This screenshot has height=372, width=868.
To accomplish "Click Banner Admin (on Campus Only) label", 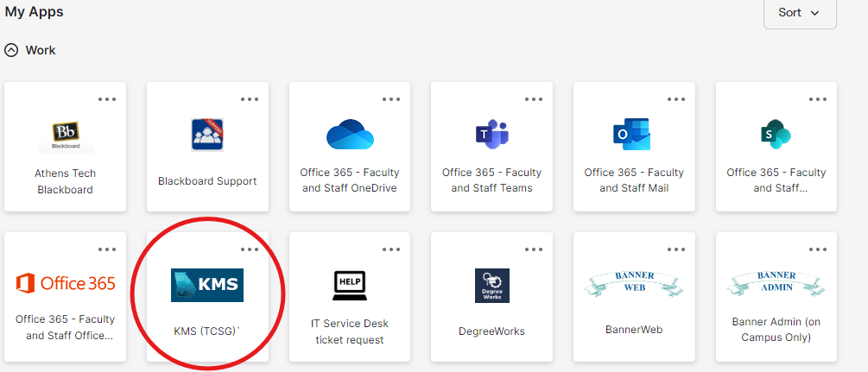I will click(x=776, y=330).
